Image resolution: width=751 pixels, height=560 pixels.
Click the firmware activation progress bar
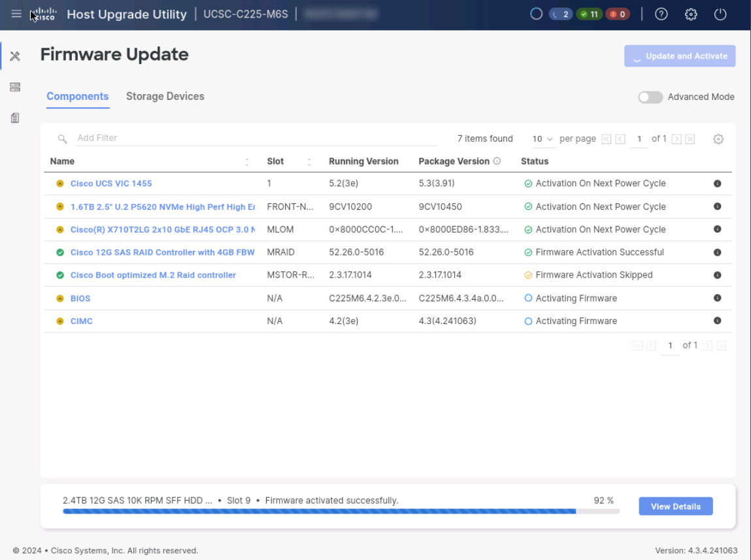point(341,511)
